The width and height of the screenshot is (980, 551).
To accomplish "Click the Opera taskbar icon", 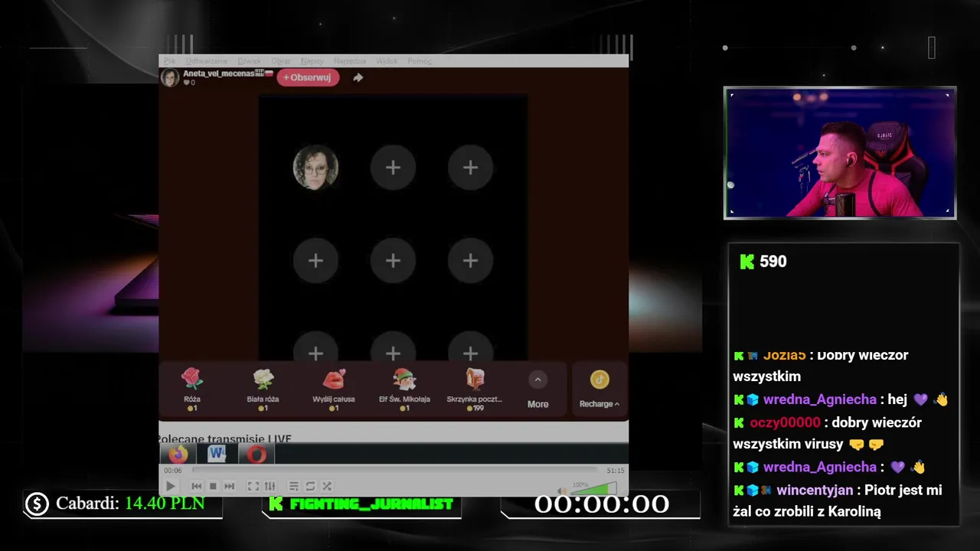I will coord(256,455).
